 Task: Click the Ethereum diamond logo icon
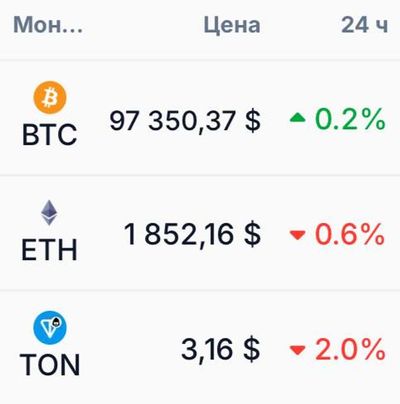click(49, 213)
